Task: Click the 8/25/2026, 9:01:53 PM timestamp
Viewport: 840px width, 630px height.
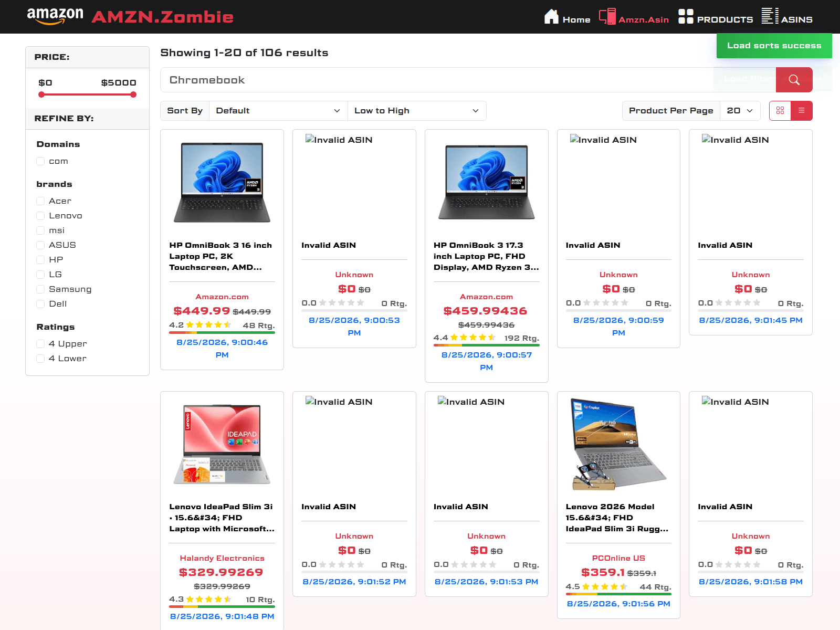Action: click(487, 582)
